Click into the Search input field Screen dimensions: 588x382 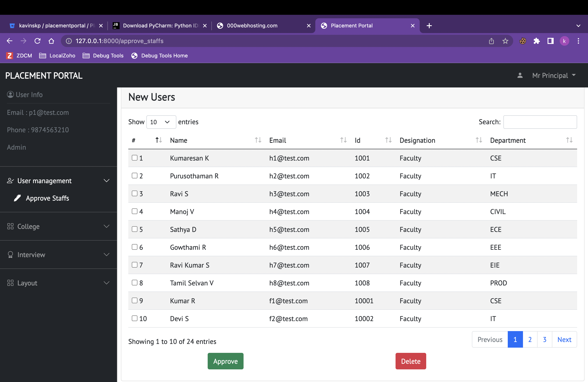pos(540,122)
